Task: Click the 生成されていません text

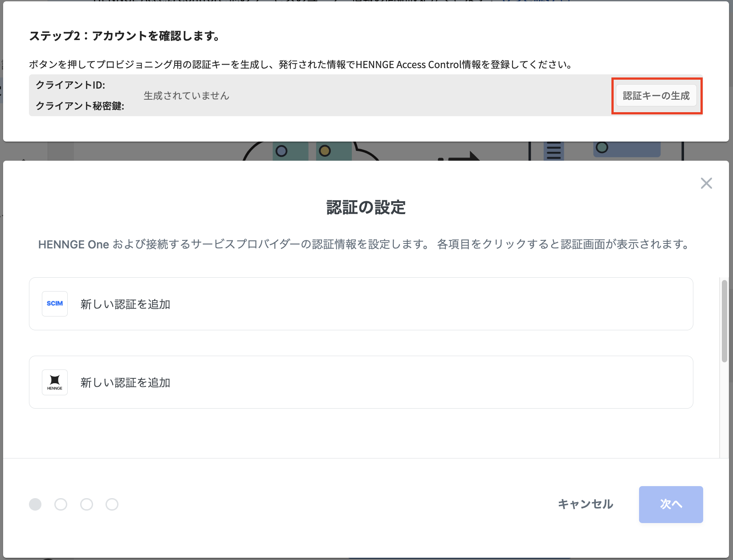Action: tap(186, 96)
